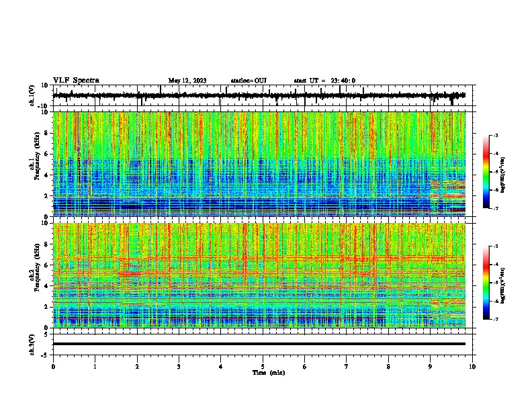Click the ch.3 flat voltage trace
Image resolution: width=532 pixels, height=411 pixels.
259,344
